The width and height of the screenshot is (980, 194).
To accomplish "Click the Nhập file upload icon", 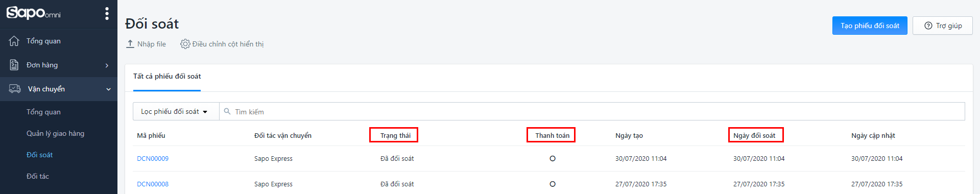I will coord(130,44).
